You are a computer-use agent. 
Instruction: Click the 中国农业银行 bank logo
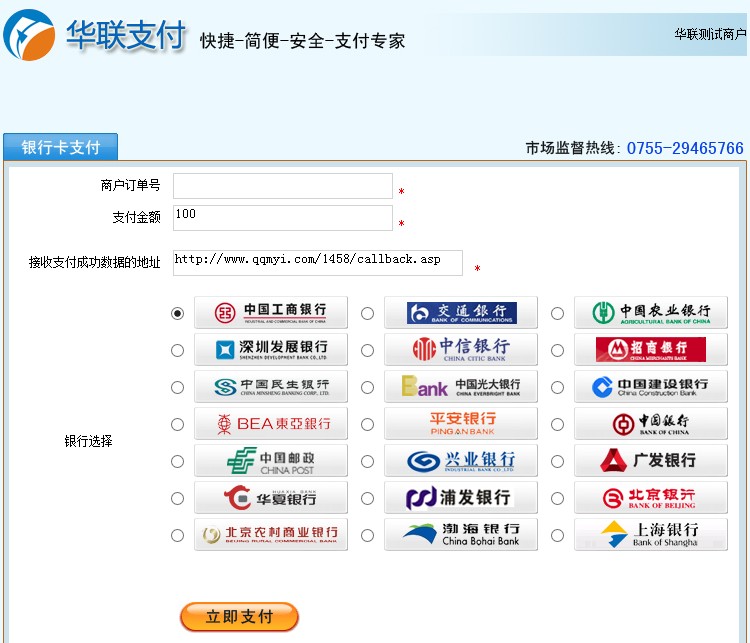(651, 312)
